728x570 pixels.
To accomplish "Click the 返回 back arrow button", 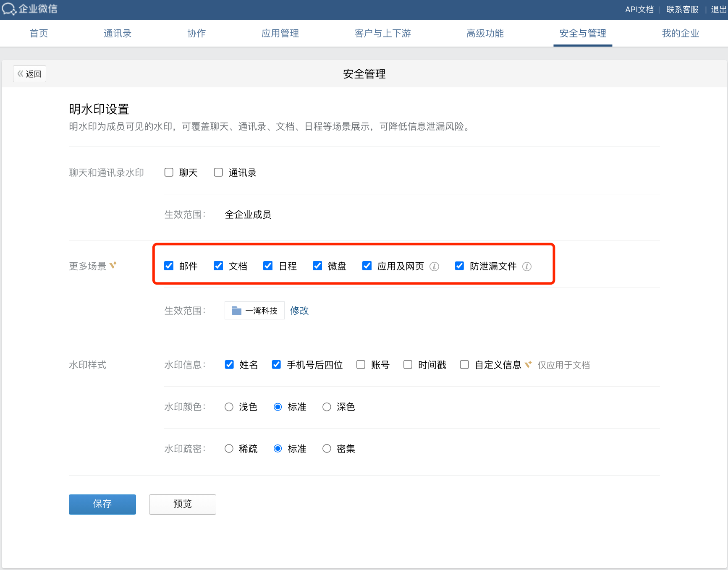I will (x=29, y=74).
